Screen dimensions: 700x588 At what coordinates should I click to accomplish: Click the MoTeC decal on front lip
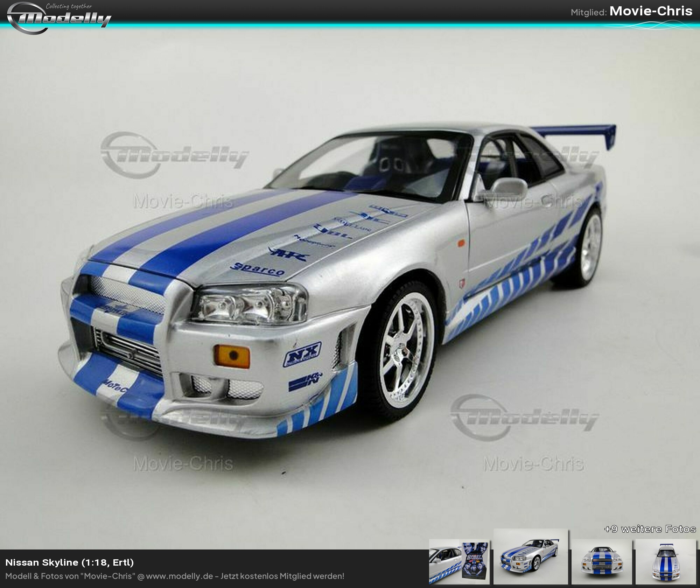click(x=117, y=385)
